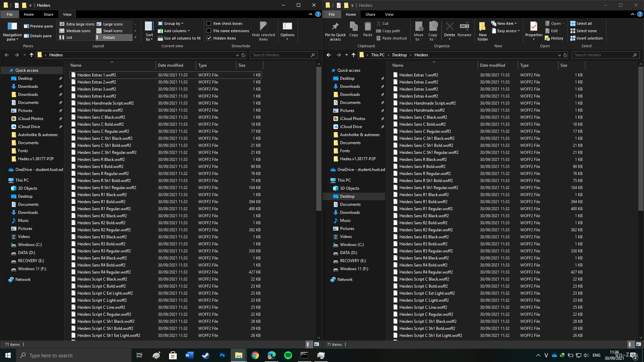The width and height of the screenshot is (644, 362).
Task: Select Small icons layout
Action: [x=110, y=31]
